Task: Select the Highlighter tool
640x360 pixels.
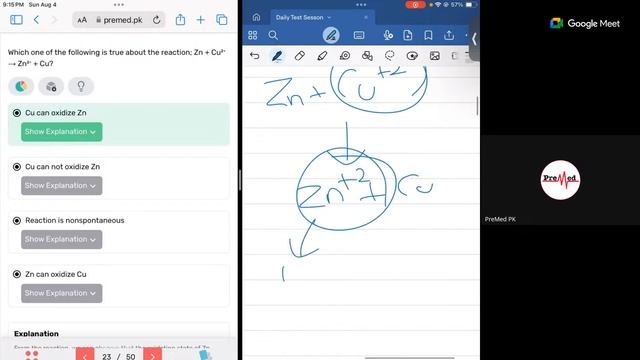Action: point(322,56)
